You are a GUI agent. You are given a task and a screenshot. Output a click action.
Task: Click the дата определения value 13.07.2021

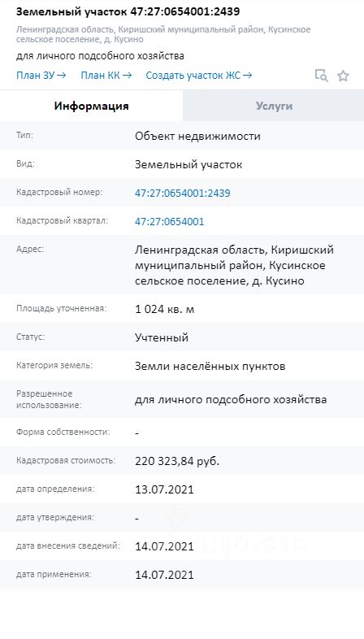pos(164,489)
